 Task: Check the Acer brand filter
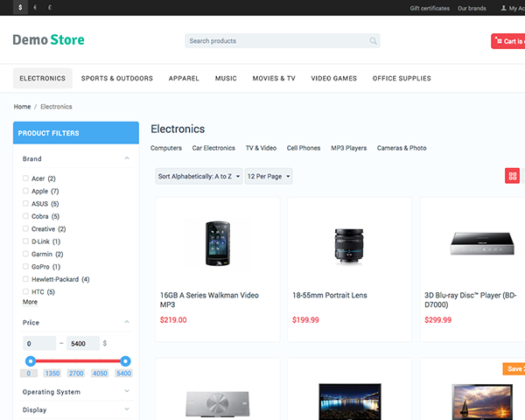[25, 178]
